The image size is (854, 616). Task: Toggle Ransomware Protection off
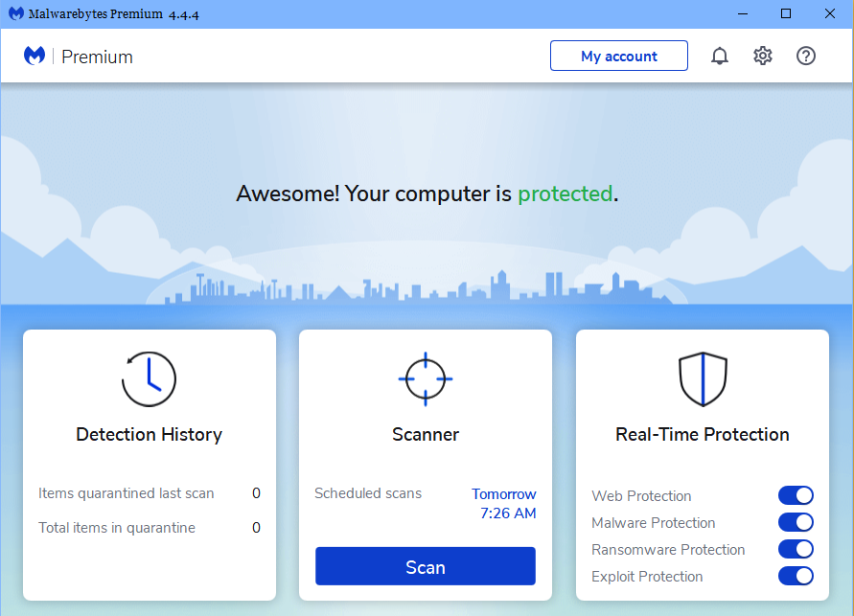coord(796,549)
